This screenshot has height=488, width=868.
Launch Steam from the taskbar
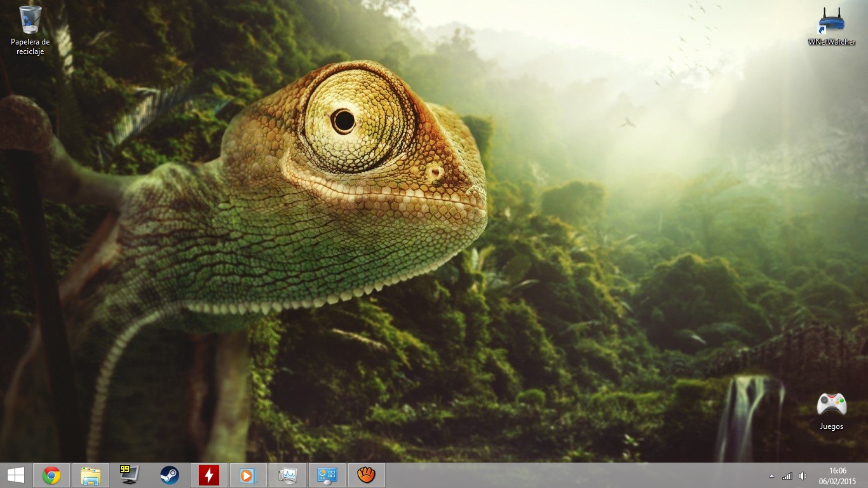[169, 475]
